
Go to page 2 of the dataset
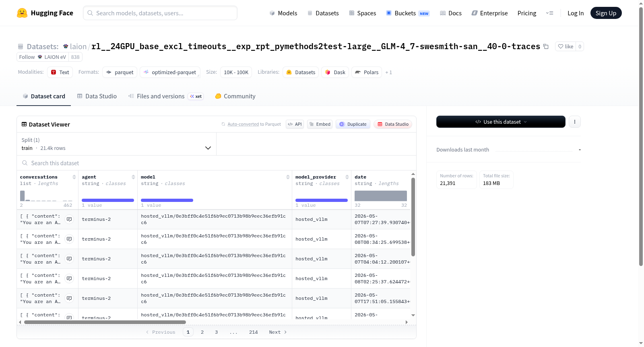click(x=202, y=332)
